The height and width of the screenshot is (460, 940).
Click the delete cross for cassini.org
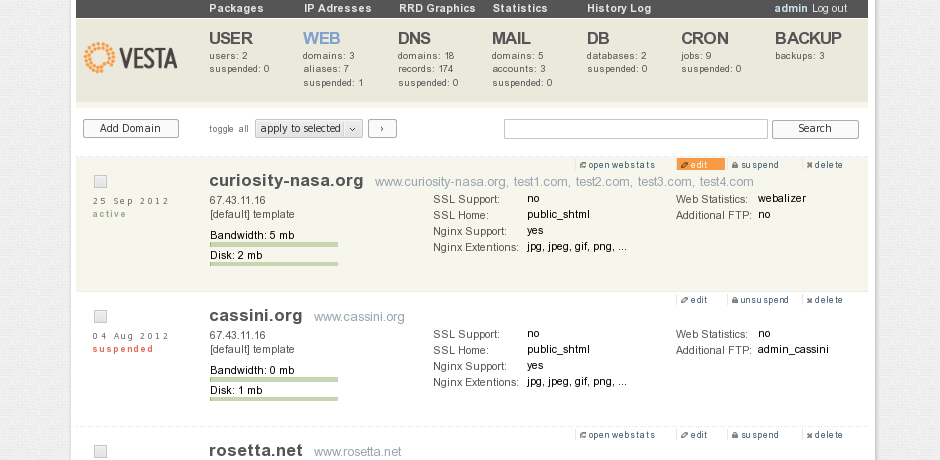824,300
